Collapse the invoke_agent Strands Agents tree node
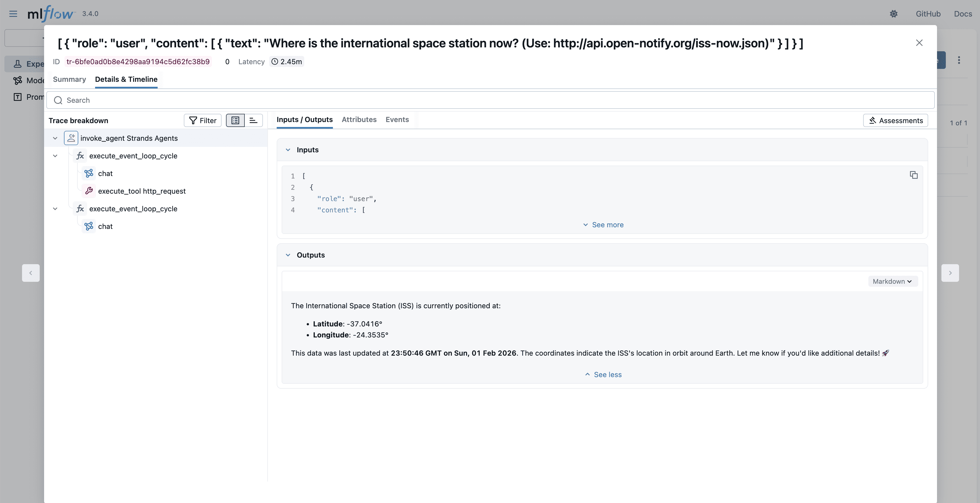Image resolution: width=980 pixels, height=503 pixels. tap(55, 138)
